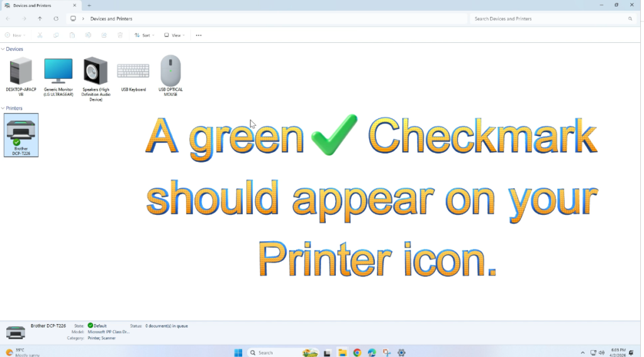The image size is (644, 357).
Task: Click the Paste toolbar icon
Action: (x=72, y=35)
